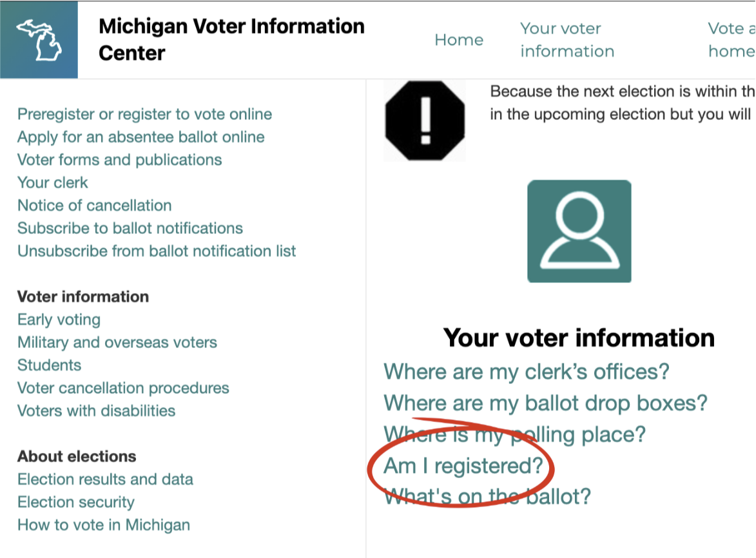Open Military and overseas voters link
756x558 pixels.
coord(117,342)
